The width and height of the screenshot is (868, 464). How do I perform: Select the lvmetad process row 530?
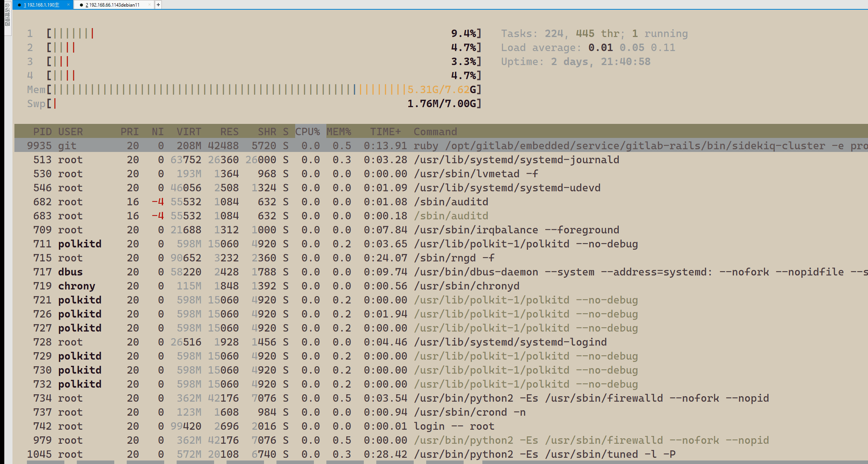(x=441, y=174)
